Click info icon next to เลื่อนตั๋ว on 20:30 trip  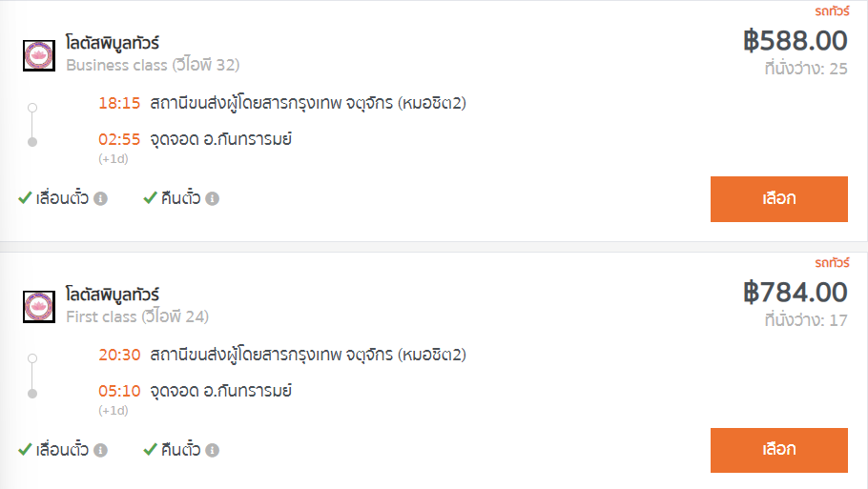click(x=100, y=450)
